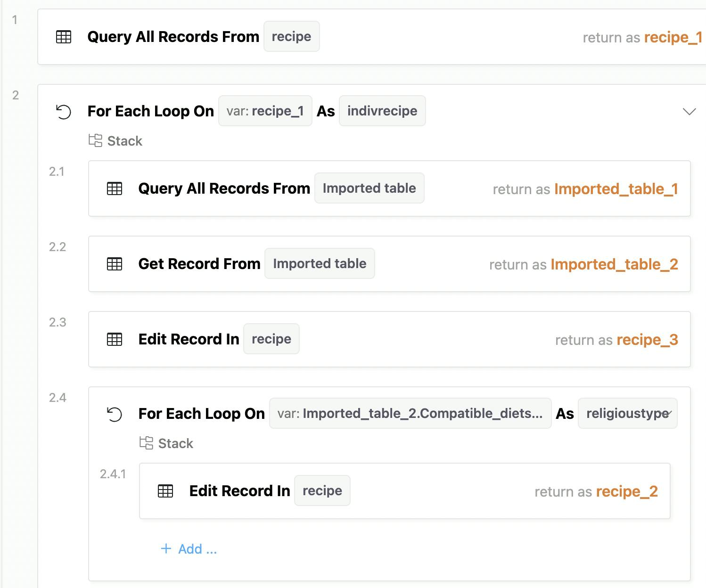
Task: Edit the 'indivrecipe' loop alias field
Action: pos(382,111)
